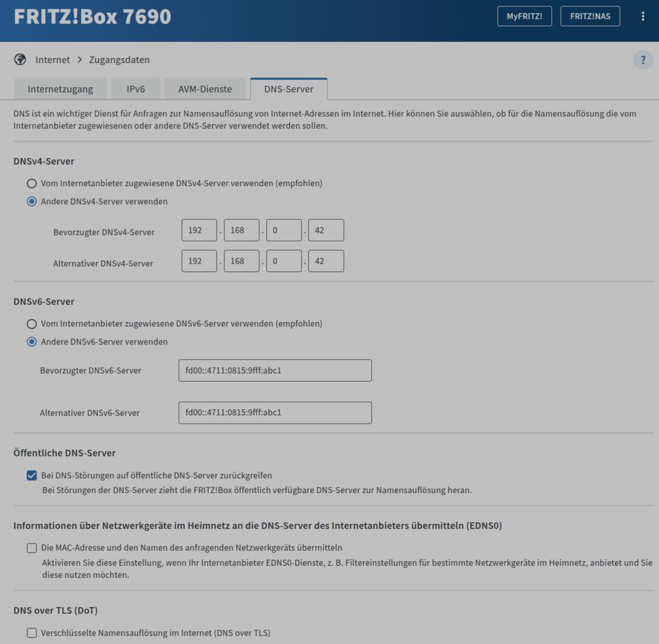The width and height of the screenshot is (659, 644).
Task: Open the help question mark icon
Action: (643, 60)
